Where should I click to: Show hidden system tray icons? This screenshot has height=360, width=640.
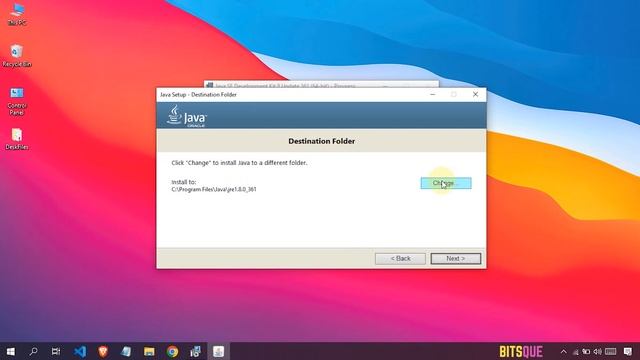(564, 351)
